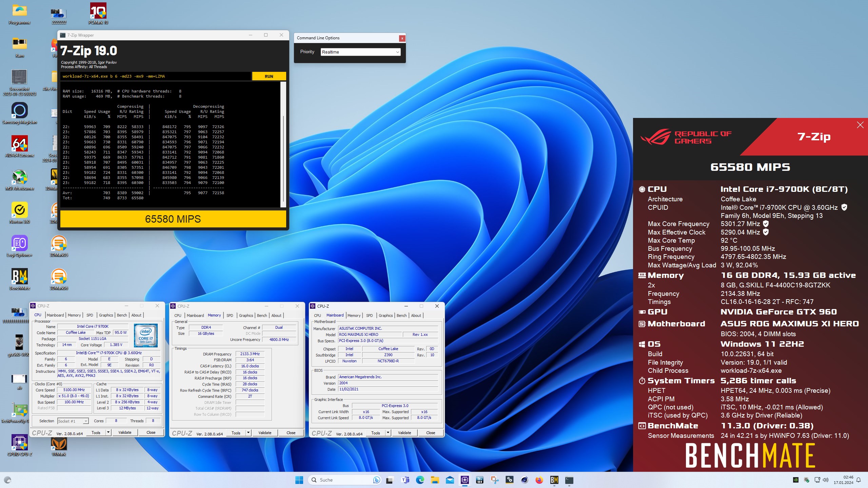Viewport: 868px width, 488px height.
Task: Open 3DMark05 desktop shortcut
Action: tap(59, 246)
